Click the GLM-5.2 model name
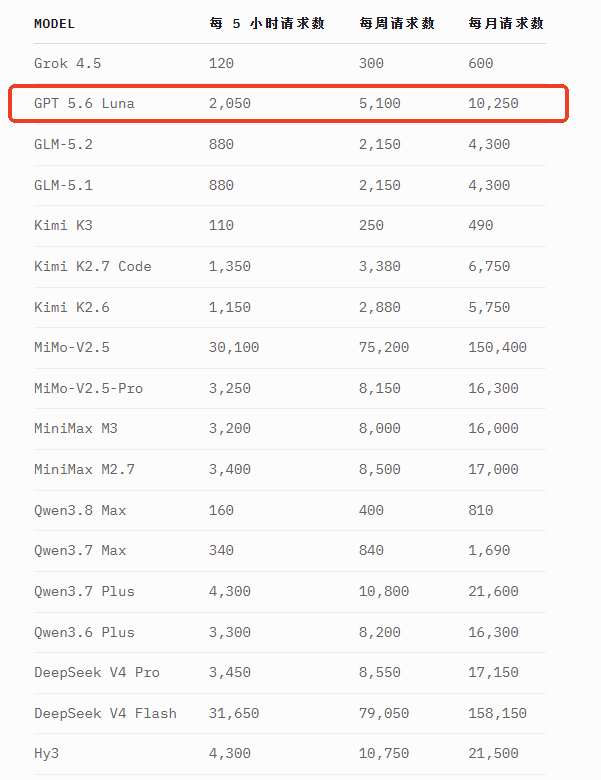Viewport: 601px width, 780px height. click(x=63, y=144)
